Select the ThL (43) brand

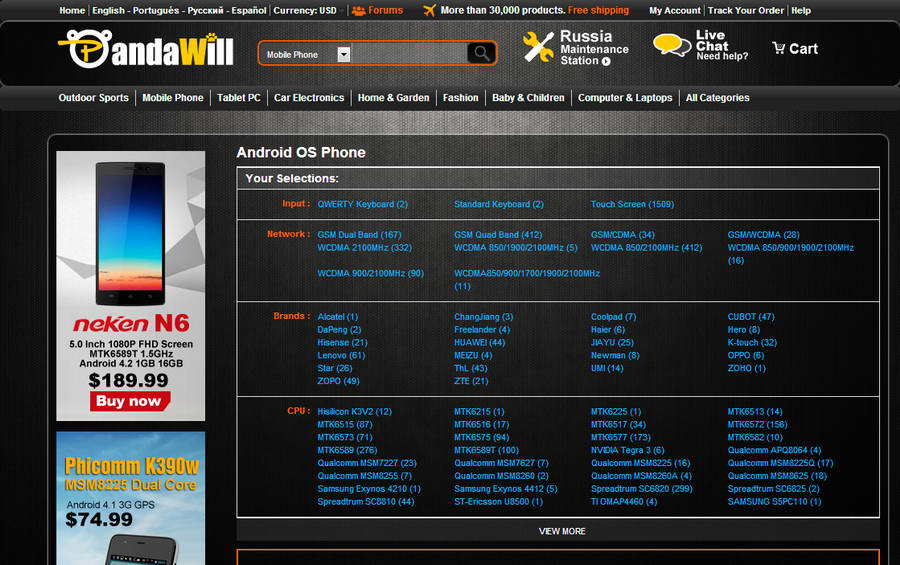point(471,368)
